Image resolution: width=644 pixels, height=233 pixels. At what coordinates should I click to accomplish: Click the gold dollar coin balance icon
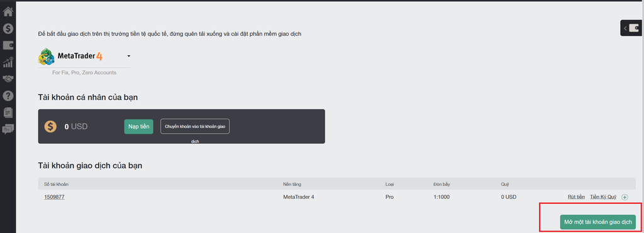(x=50, y=127)
